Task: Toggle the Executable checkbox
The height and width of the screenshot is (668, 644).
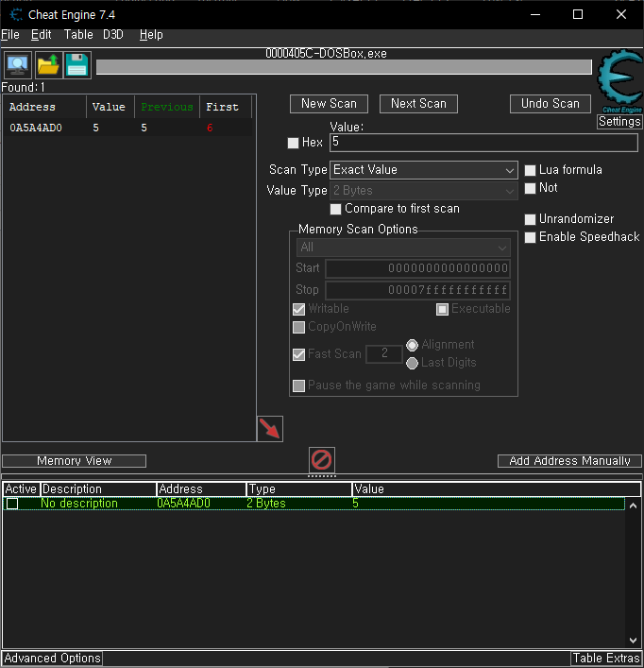Action: click(442, 309)
